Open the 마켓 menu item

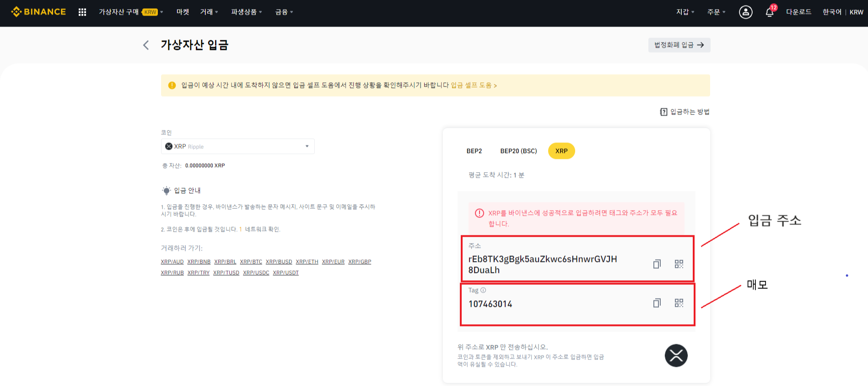pyautogui.click(x=183, y=12)
